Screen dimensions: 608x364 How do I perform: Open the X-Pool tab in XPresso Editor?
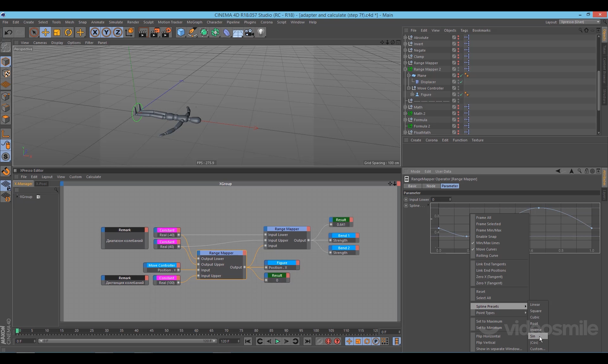[41, 184]
